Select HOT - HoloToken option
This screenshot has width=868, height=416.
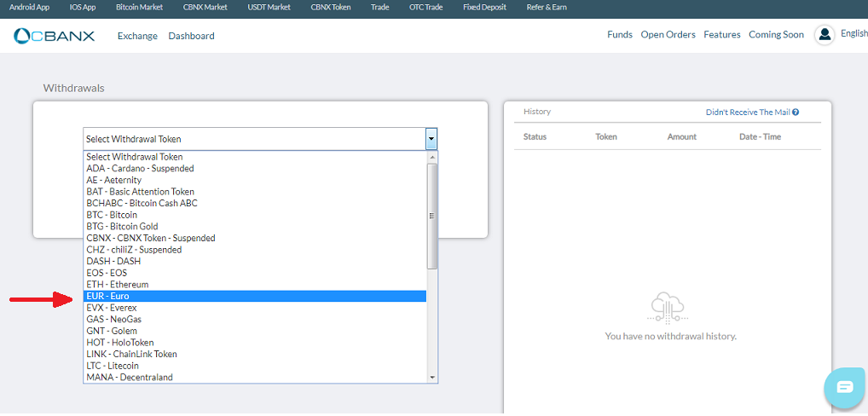point(255,343)
